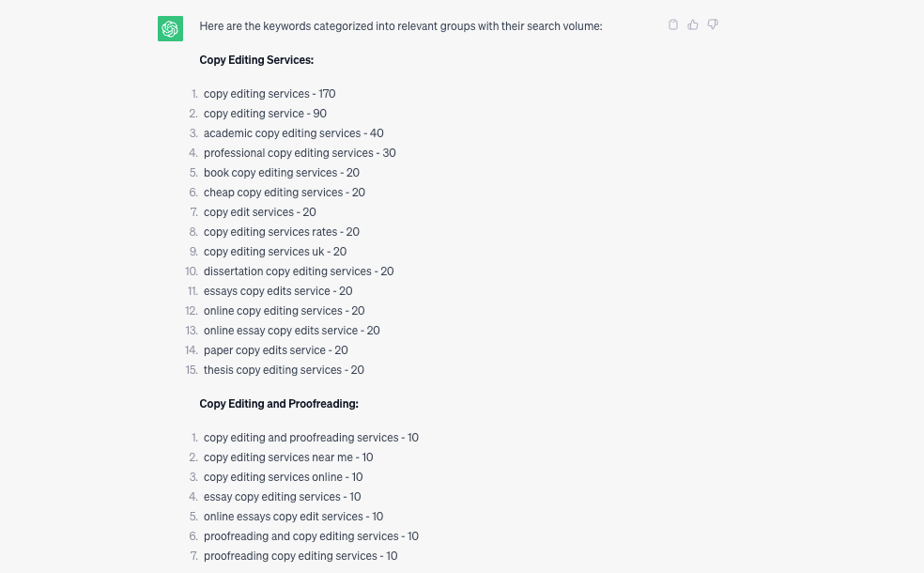Click 'copy editing services - 170' list item
The height and width of the screenshot is (573, 924).
[269, 94]
